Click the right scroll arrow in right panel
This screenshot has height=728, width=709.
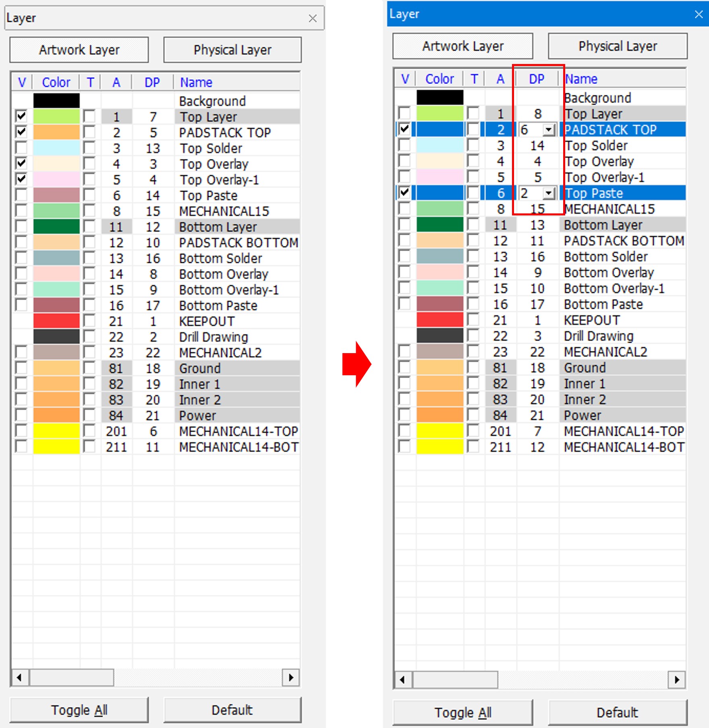[677, 680]
